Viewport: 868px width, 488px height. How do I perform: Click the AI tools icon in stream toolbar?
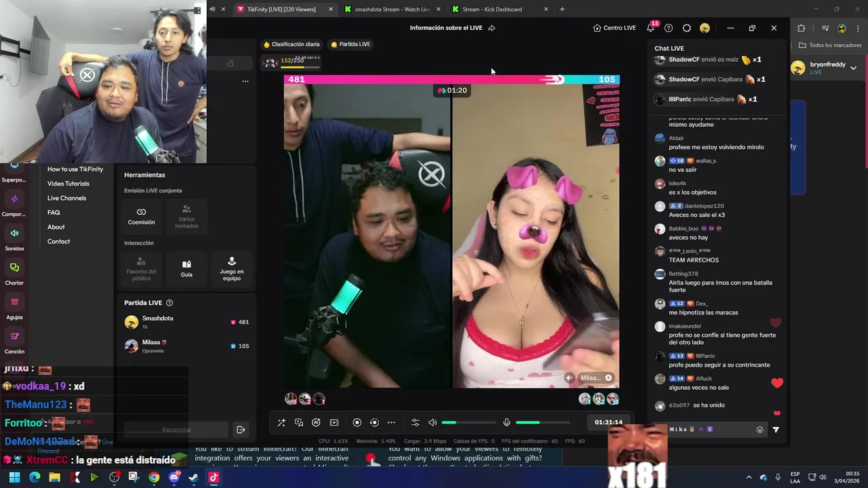click(x=316, y=422)
